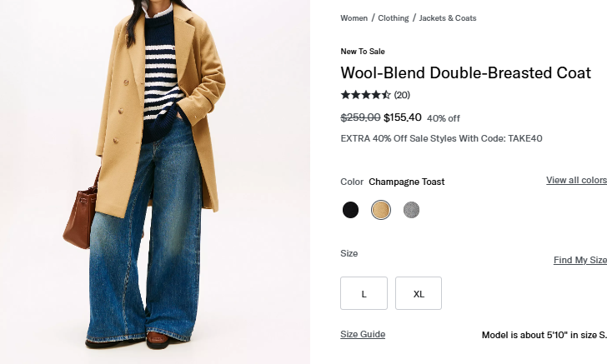Open the Size Guide link
607x364 pixels.
(x=363, y=334)
